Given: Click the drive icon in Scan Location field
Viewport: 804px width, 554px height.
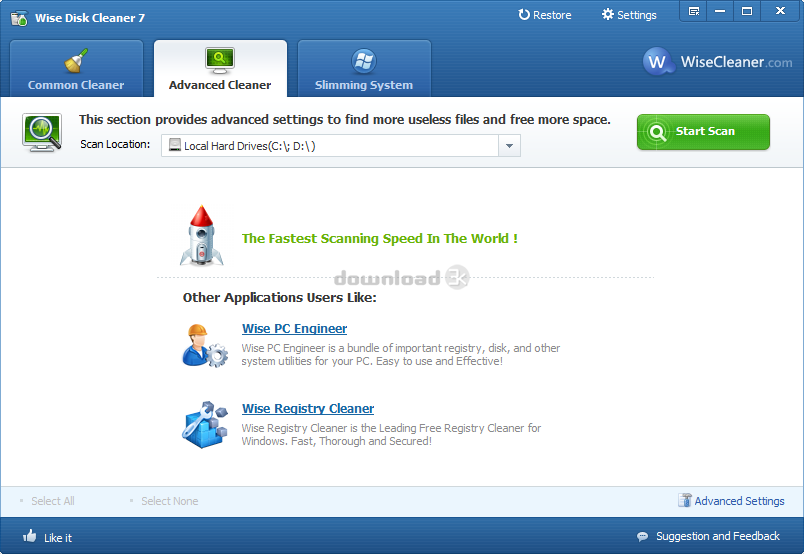Looking at the screenshot, I should (175, 145).
